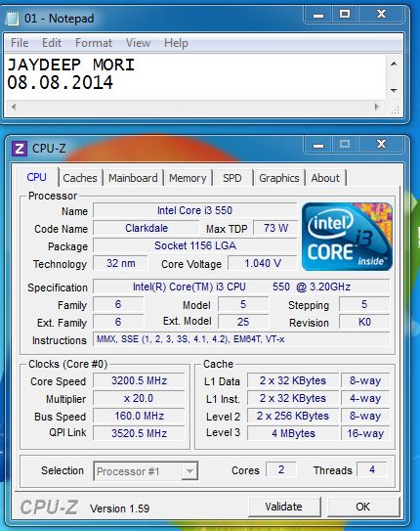Click Notepad vertical scrollbar down arrow
The image size is (420, 531).
[x=394, y=90]
